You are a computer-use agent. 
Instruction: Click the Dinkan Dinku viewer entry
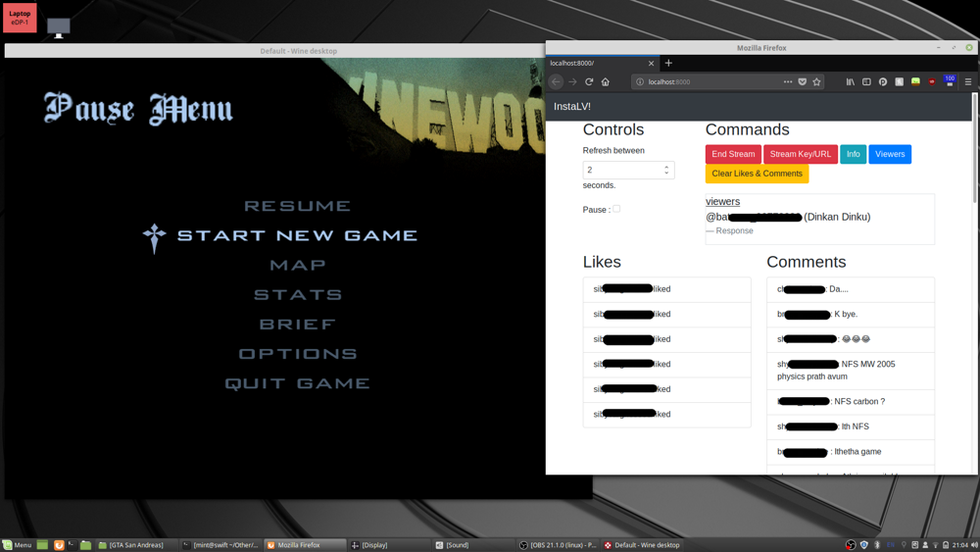click(788, 217)
